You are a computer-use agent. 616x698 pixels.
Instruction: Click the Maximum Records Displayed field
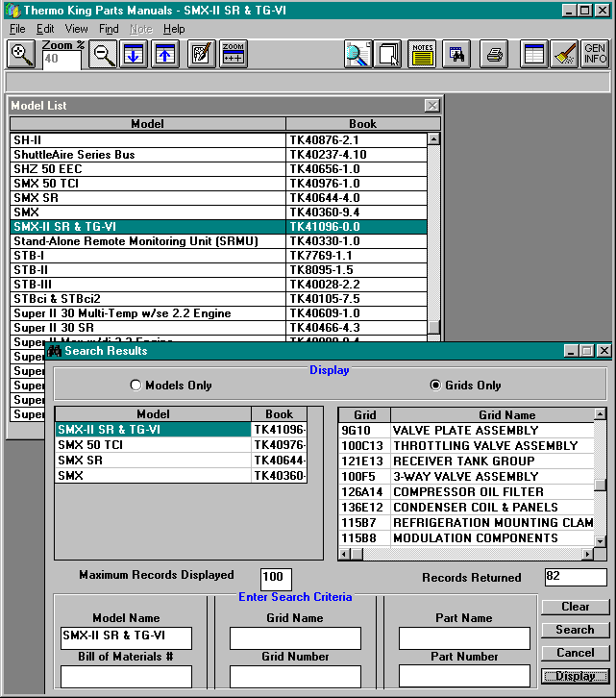coord(276,579)
